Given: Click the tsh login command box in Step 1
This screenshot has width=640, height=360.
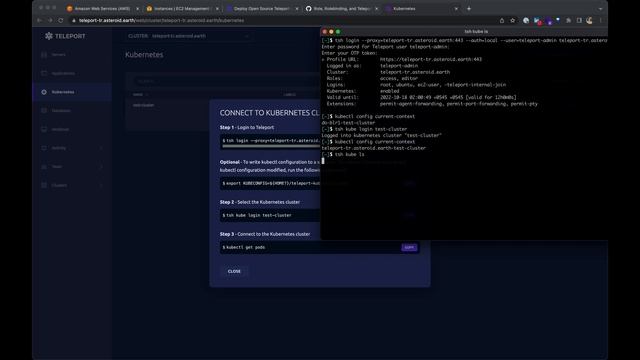Looking at the screenshot, I should tap(270, 141).
